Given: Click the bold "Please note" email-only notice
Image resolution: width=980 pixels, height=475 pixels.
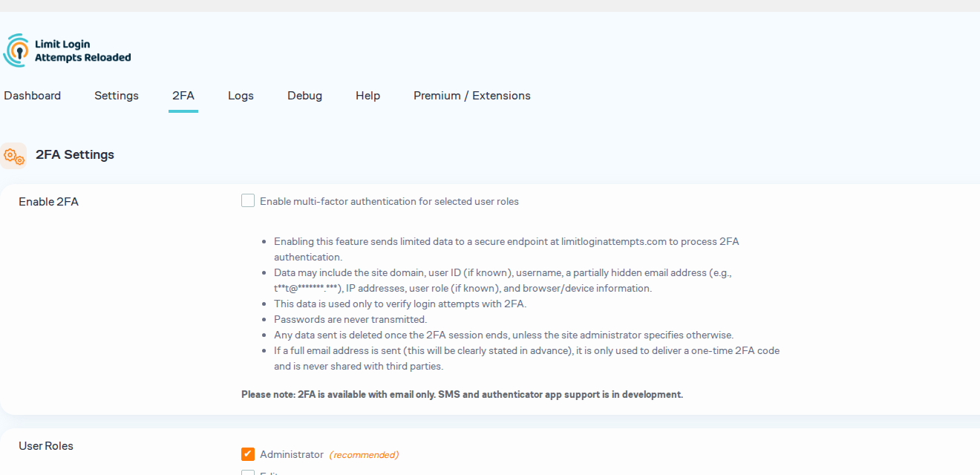Looking at the screenshot, I should [x=462, y=395].
